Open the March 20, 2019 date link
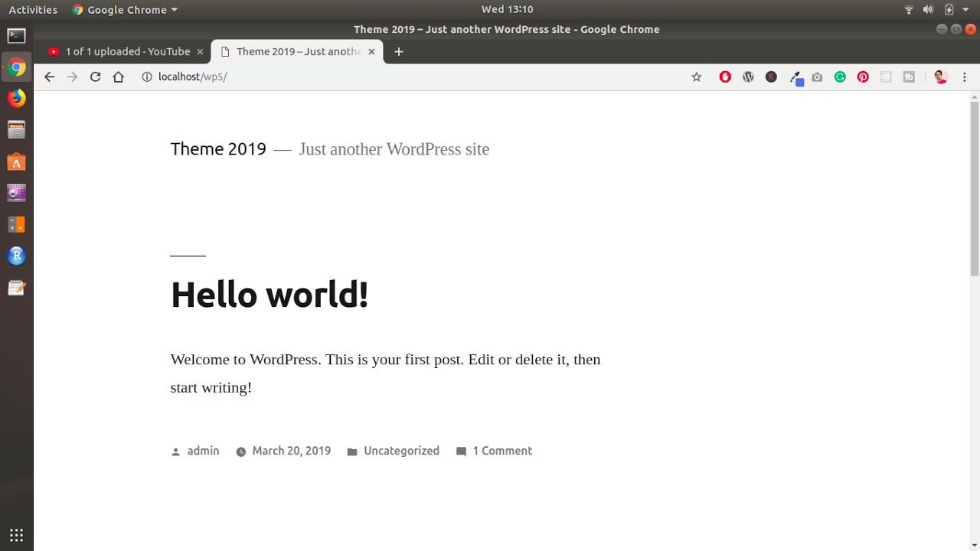 click(291, 451)
